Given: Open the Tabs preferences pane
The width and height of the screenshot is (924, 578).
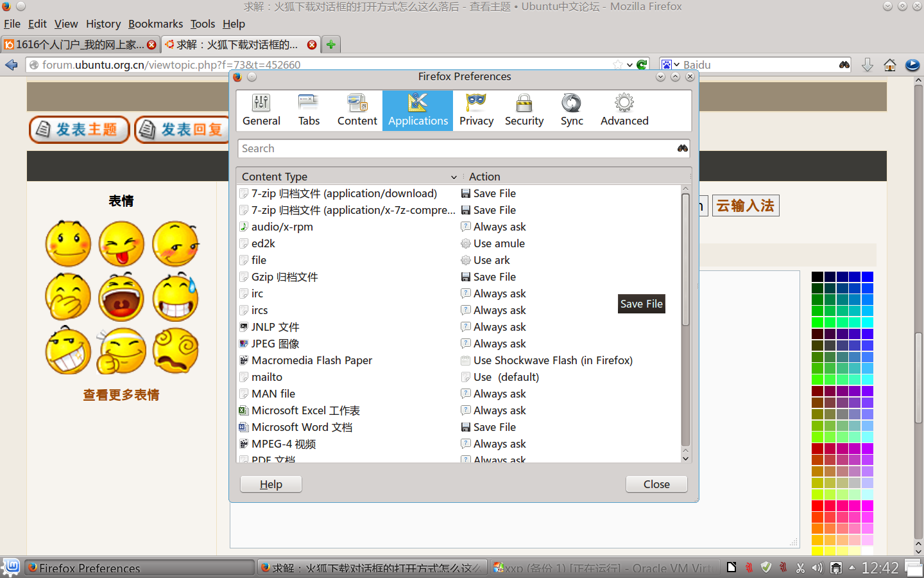Looking at the screenshot, I should [x=309, y=110].
